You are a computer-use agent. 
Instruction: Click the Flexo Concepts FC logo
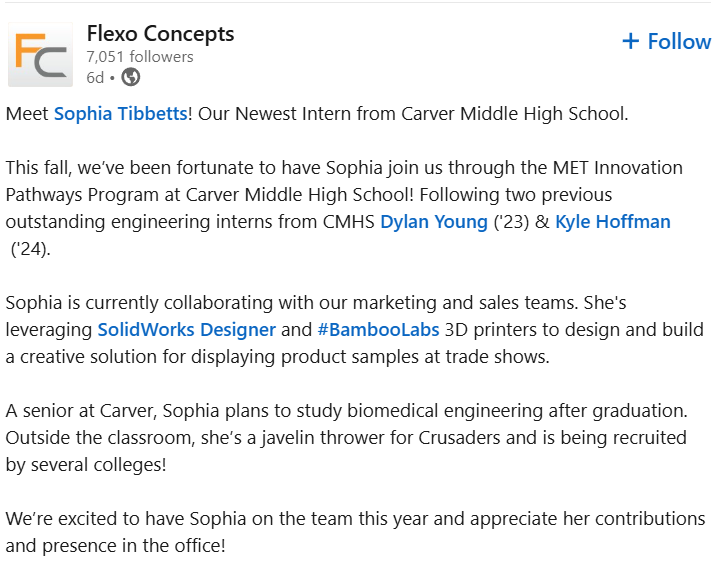tap(40, 55)
